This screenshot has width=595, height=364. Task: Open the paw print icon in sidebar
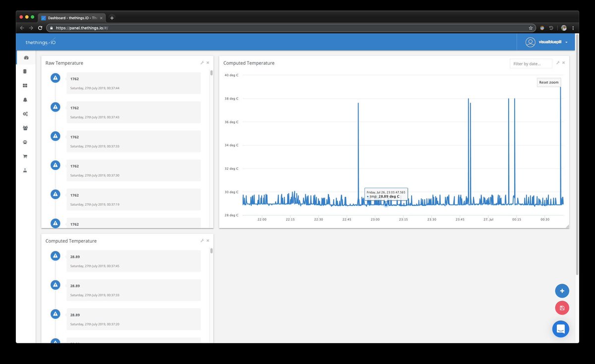pyautogui.click(x=25, y=142)
